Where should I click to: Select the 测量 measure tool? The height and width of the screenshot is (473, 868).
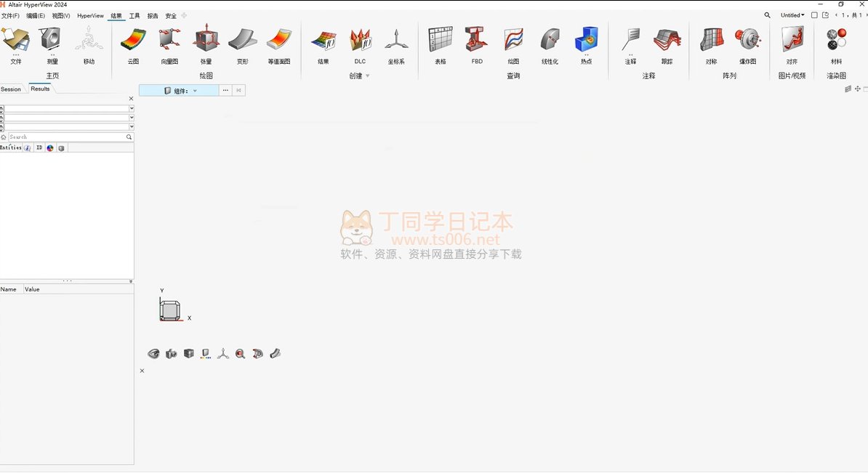coord(52,45)
